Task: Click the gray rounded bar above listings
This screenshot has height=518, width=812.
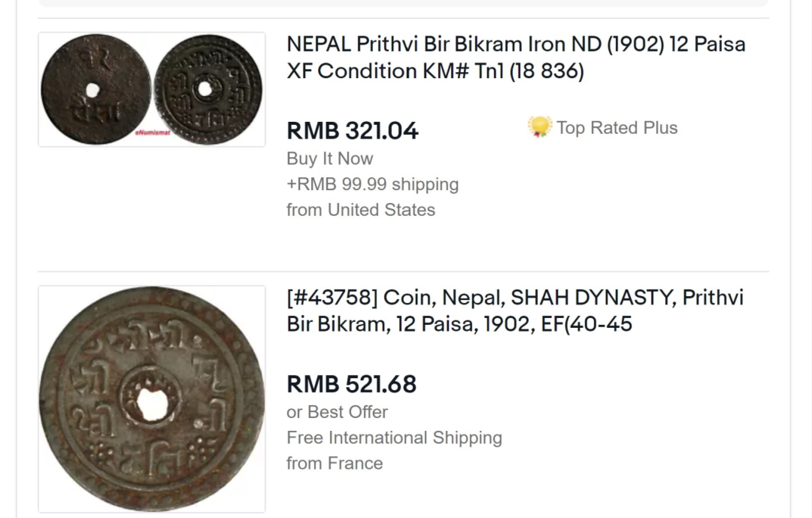Action: tap(403, 3)
